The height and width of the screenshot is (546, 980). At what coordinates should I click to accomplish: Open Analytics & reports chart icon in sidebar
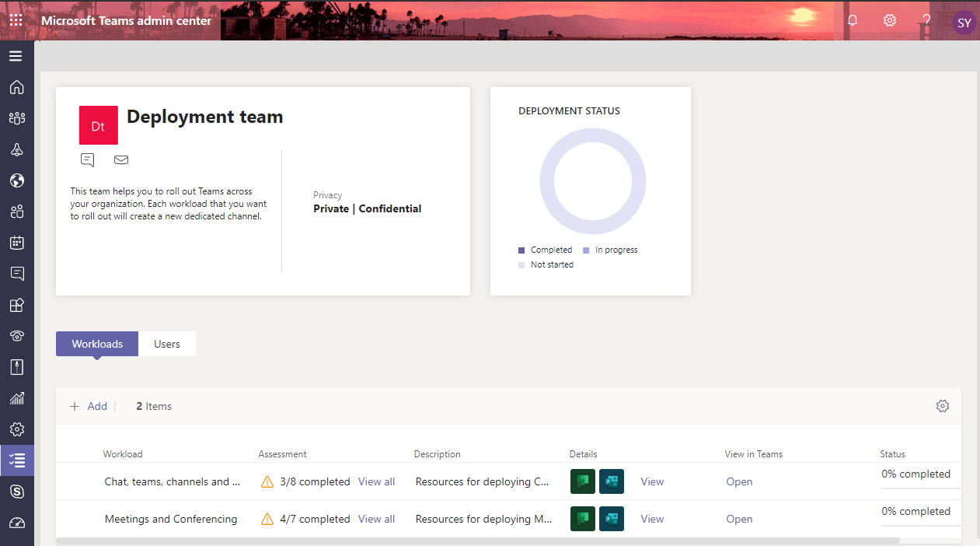tap(16, 398)
